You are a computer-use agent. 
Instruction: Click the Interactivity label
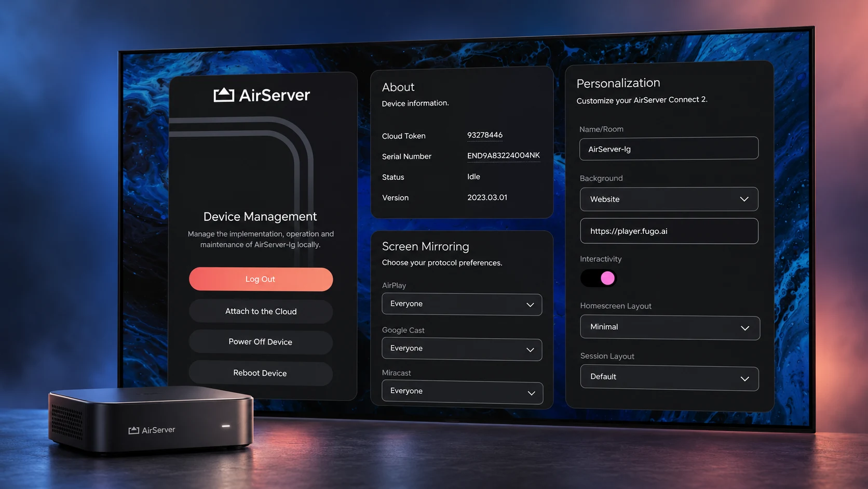601,259
